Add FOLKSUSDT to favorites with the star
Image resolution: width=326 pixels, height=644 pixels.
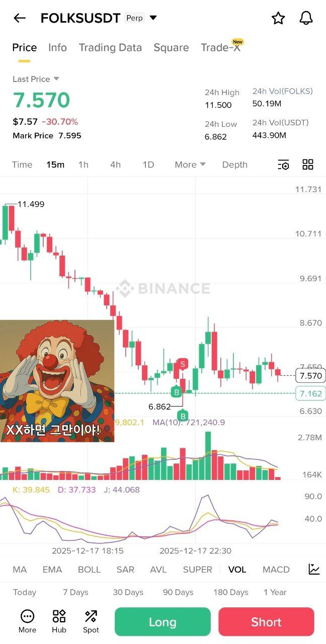tap(278, 18)
